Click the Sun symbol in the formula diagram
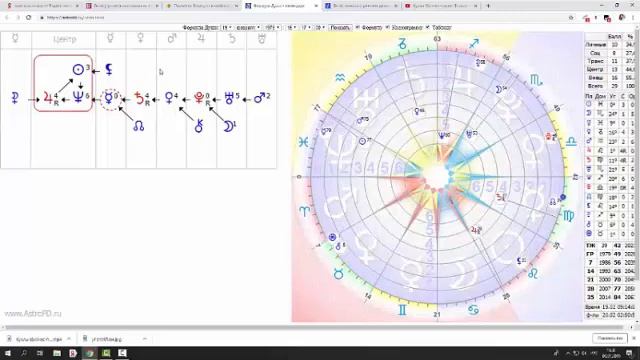Screen dimensions: 640x360 (x=78, y=70)
